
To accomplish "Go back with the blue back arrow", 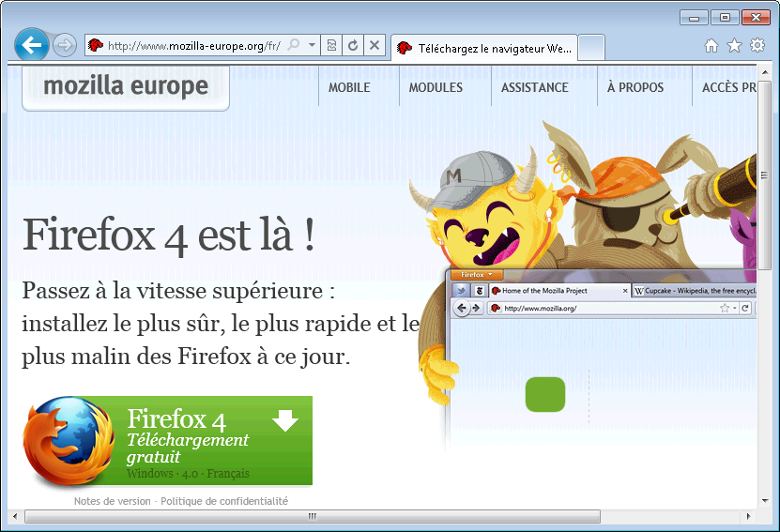I will [31, 45].
